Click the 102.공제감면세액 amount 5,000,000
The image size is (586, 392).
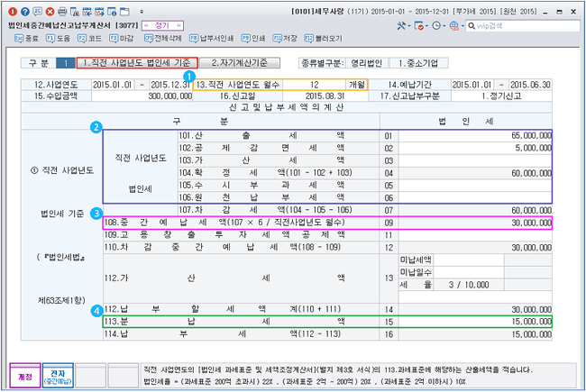pos(475,149)
